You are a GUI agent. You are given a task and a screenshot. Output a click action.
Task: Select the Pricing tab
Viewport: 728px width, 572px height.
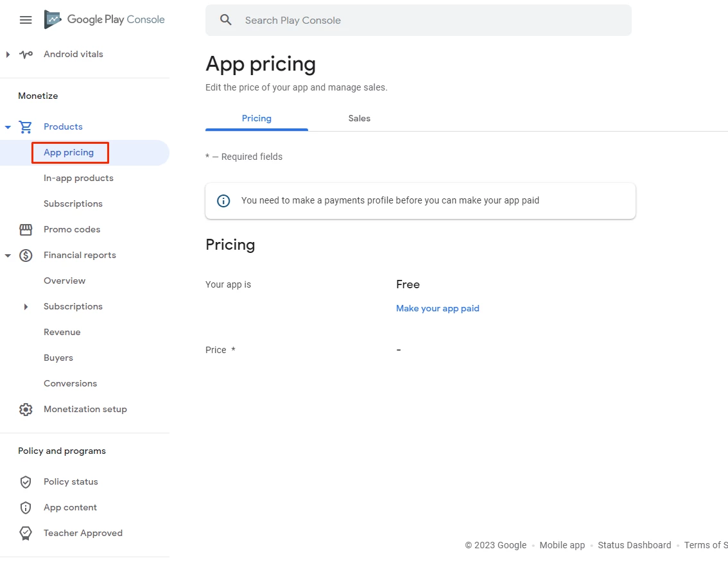coord(257,119)
